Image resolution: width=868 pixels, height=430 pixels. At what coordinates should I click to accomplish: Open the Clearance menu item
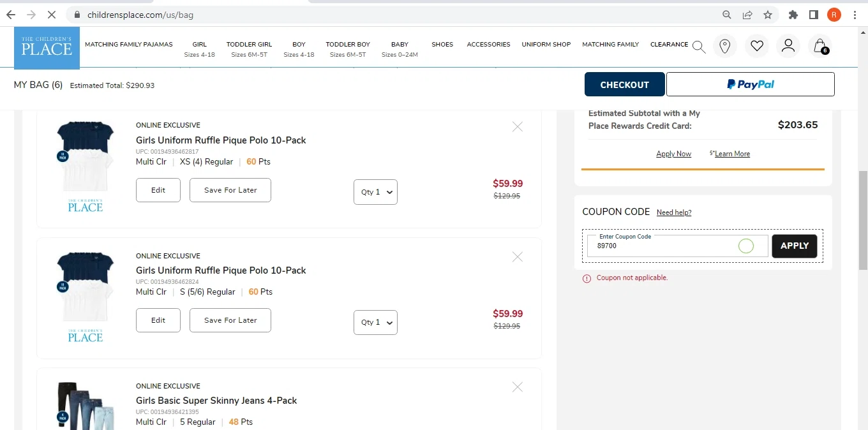coord(669,45)
